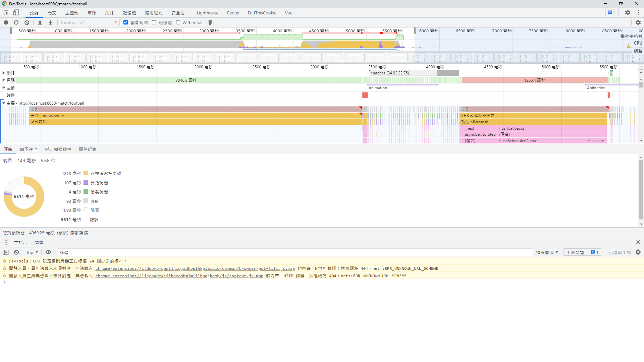This screenshot has height=362, width=644.
Task: Open console settings gear icon
Action: pyautogui.click(x=638, y=252)
